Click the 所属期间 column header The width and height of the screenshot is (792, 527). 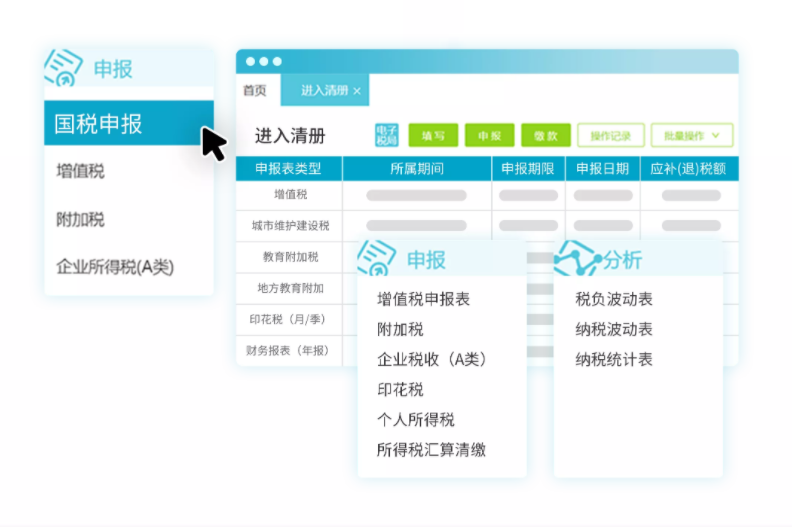pyautogui.click(x=417, y=169)
